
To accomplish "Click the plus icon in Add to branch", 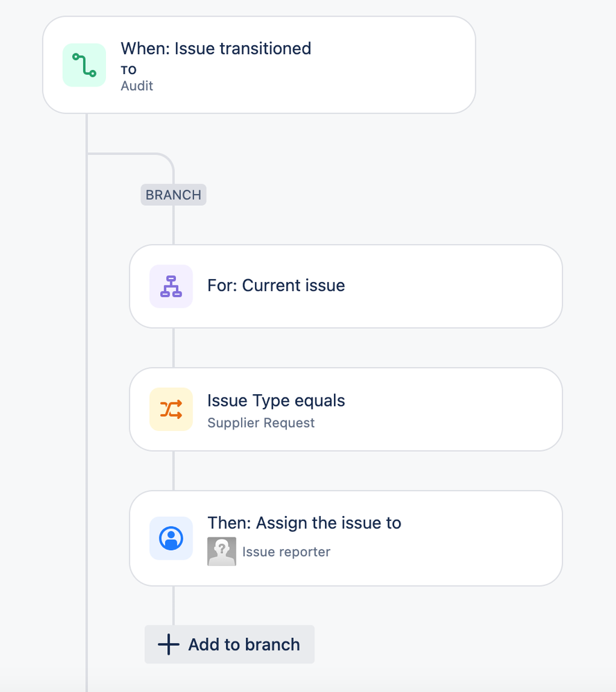I will (x=168, y=644).
